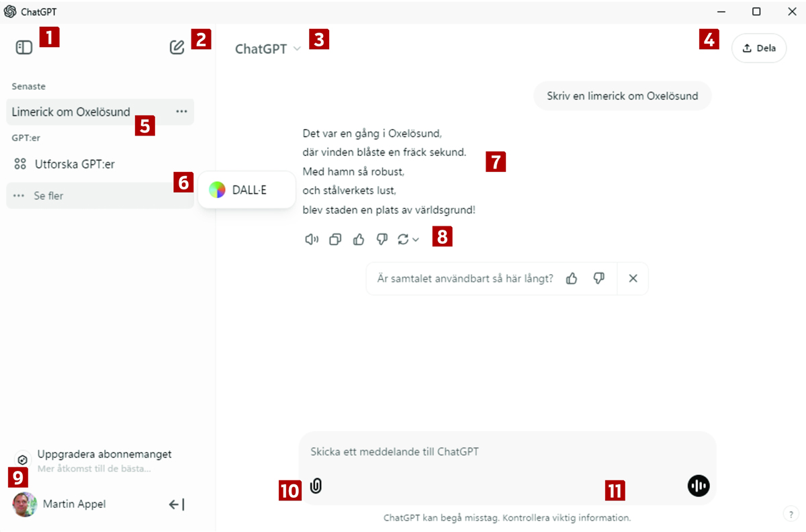Attach a file with paperclip icon

point(316,486)
